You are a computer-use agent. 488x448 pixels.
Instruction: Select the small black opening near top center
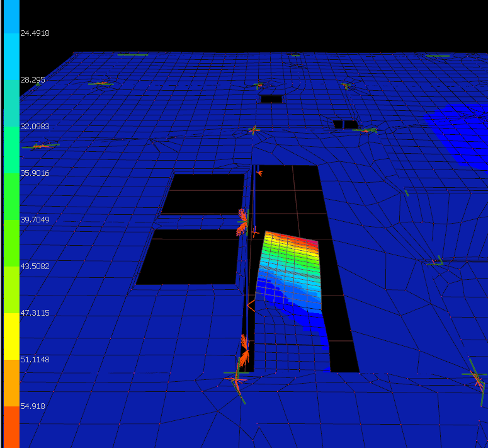tap(271, 100)
